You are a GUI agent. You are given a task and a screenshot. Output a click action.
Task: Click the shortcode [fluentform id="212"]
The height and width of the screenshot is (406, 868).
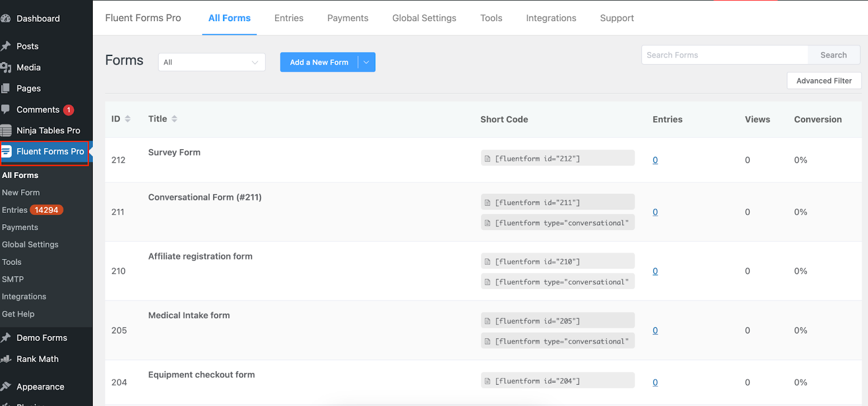tap(558, 158)
